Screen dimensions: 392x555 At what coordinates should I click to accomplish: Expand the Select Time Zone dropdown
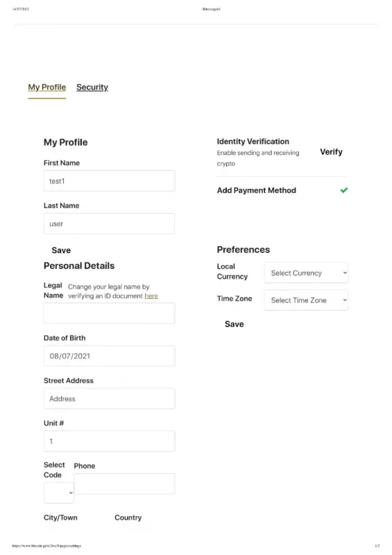306,300
